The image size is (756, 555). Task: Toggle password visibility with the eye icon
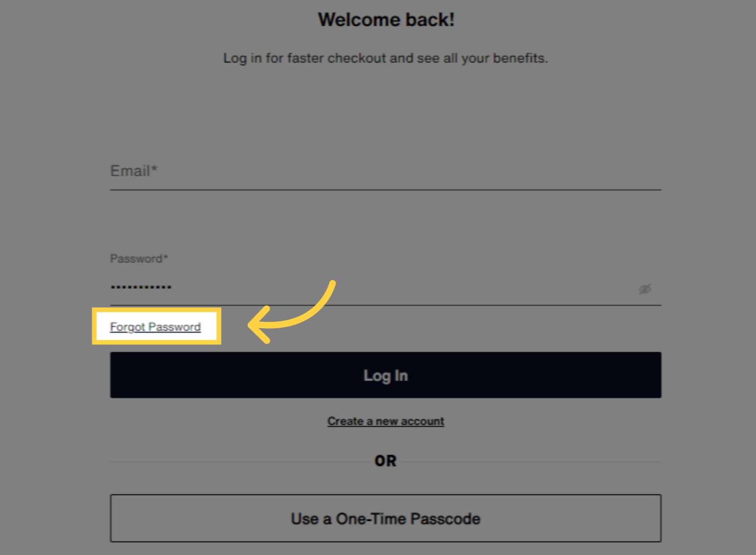(x=645, y=289)
